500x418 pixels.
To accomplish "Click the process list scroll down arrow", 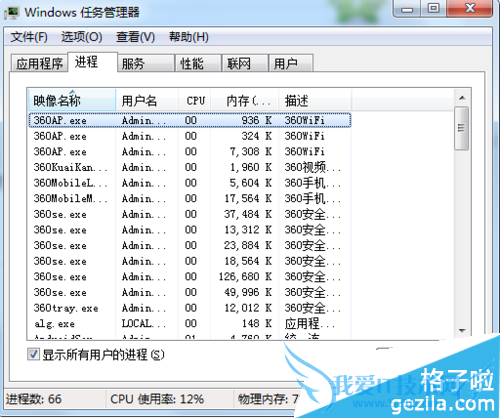I will tap(462, 331).
